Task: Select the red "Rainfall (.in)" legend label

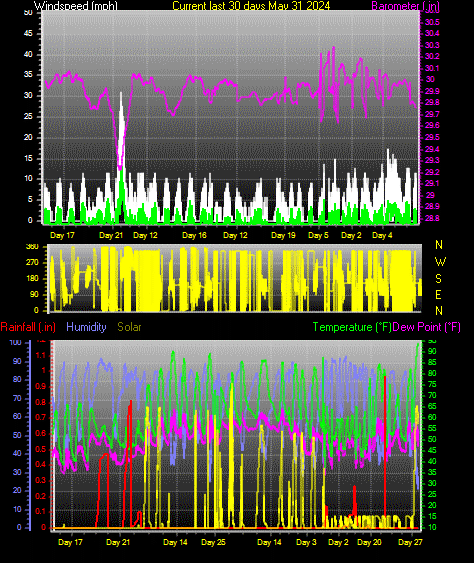Action: point(28,327)
